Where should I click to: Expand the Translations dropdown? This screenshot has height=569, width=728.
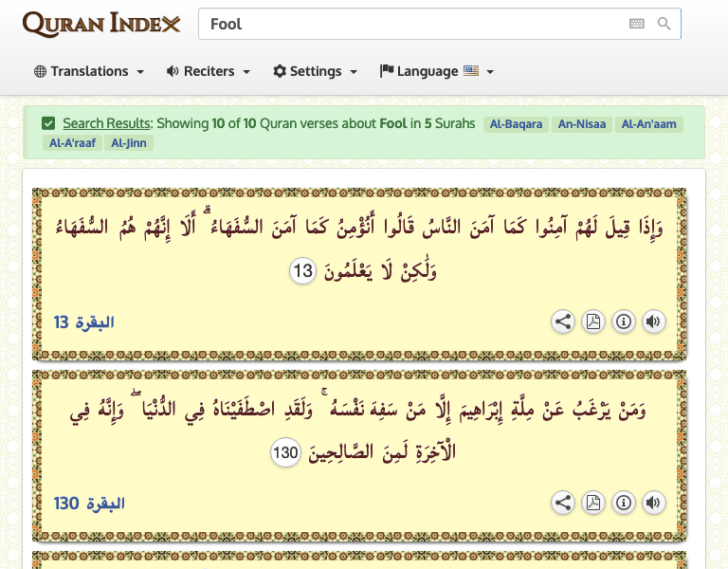coord(89,71)
